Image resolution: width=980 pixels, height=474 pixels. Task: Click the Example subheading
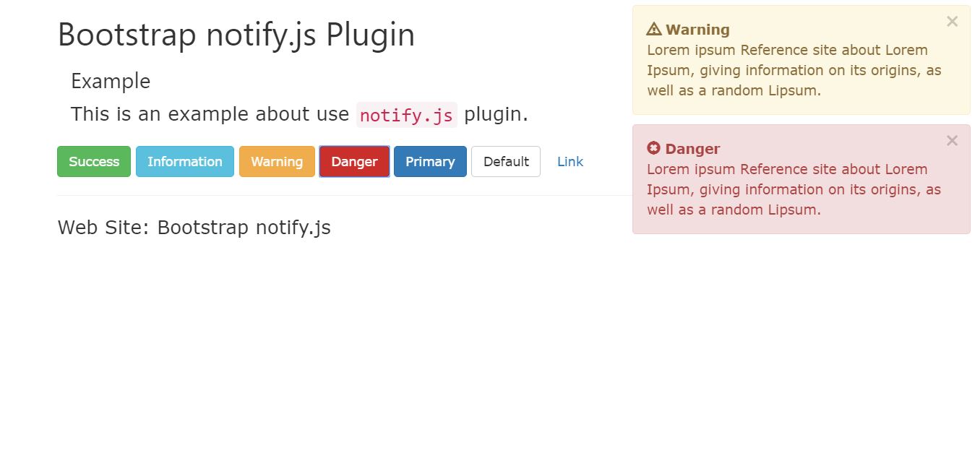(x=111, y=81)
